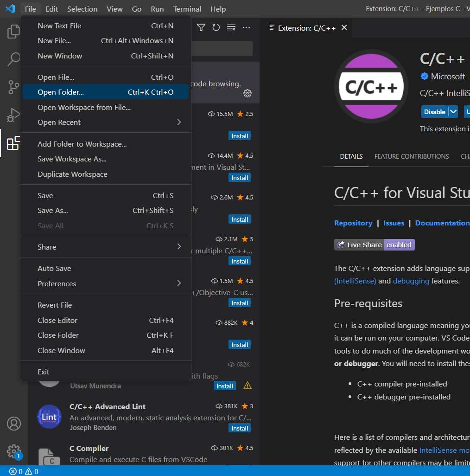Close the Extension: C/C++ tab
The width and height of the screenshot is (470, 476).
pyautogui.click(x=344, y=28)
